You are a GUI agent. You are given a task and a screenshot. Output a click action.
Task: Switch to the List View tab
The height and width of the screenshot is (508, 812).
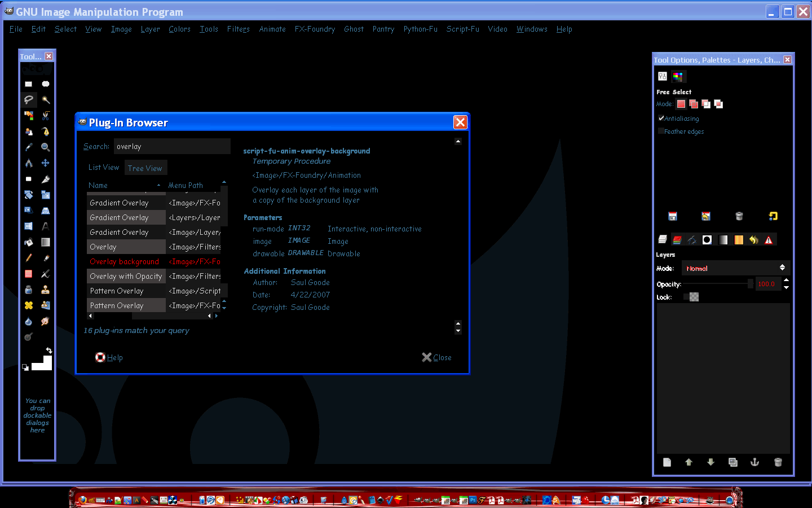click(104, 168)
